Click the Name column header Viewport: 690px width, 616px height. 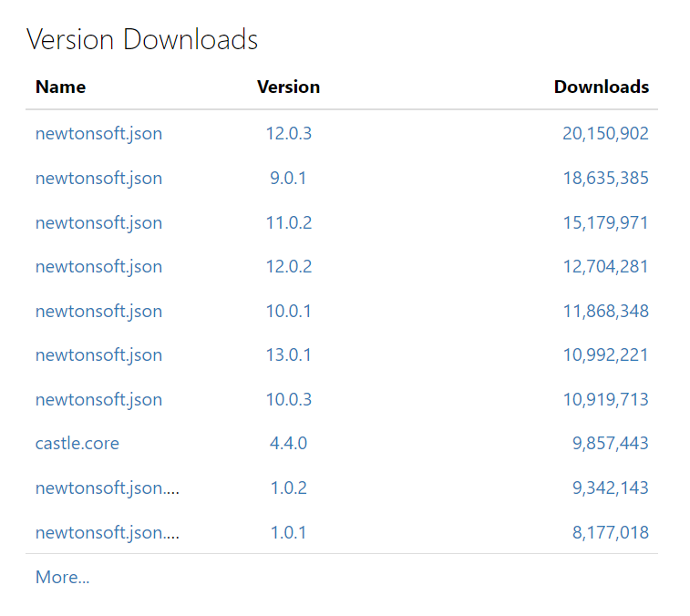[61, 87]
